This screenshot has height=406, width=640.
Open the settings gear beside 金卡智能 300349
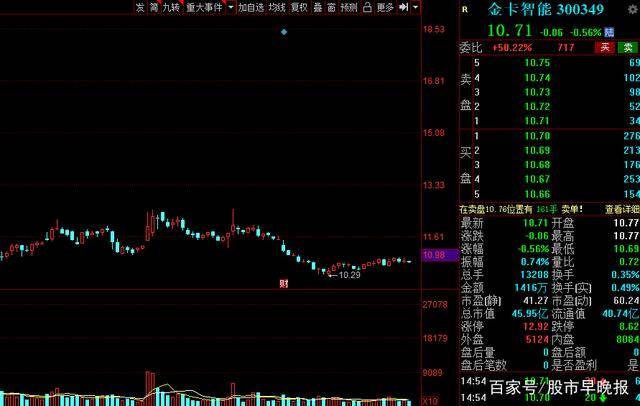634,9
